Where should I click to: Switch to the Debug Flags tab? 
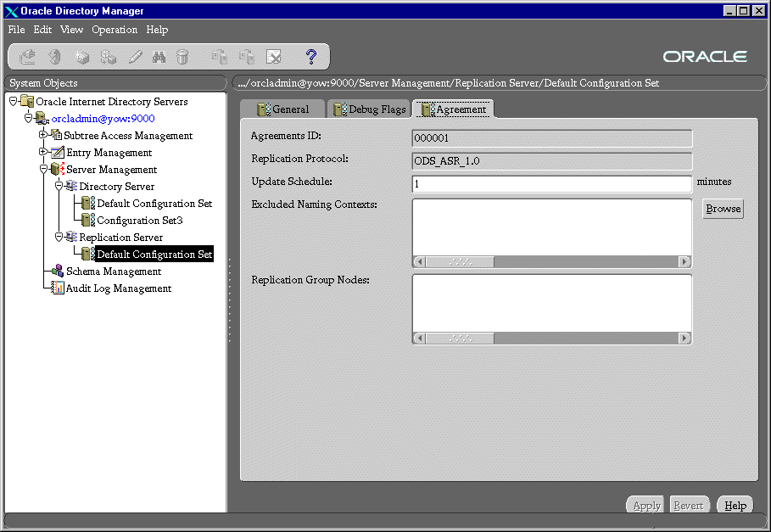click(369, 109)
